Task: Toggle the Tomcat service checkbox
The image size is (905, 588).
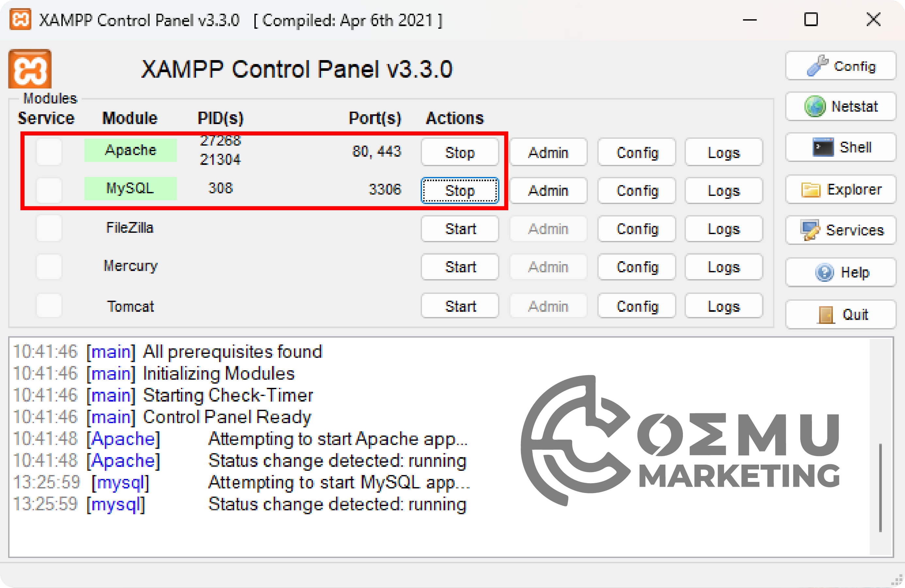Action: click(x=49, y=305)
